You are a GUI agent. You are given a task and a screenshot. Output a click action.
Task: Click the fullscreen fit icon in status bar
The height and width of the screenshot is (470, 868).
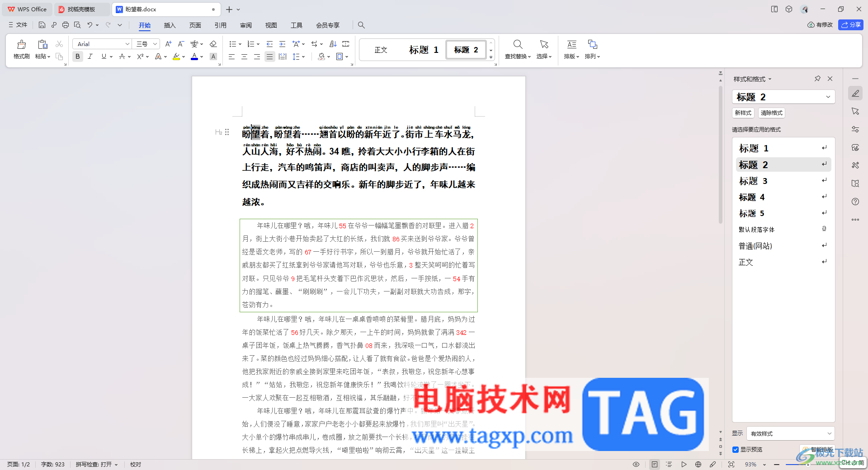pos(731,465)
